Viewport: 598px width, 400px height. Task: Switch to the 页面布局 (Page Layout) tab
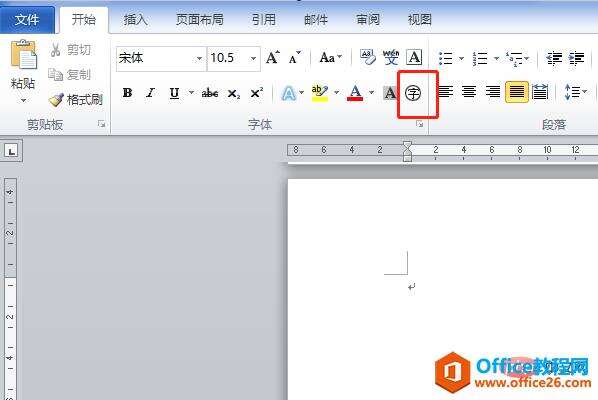(x=199, y=19)
